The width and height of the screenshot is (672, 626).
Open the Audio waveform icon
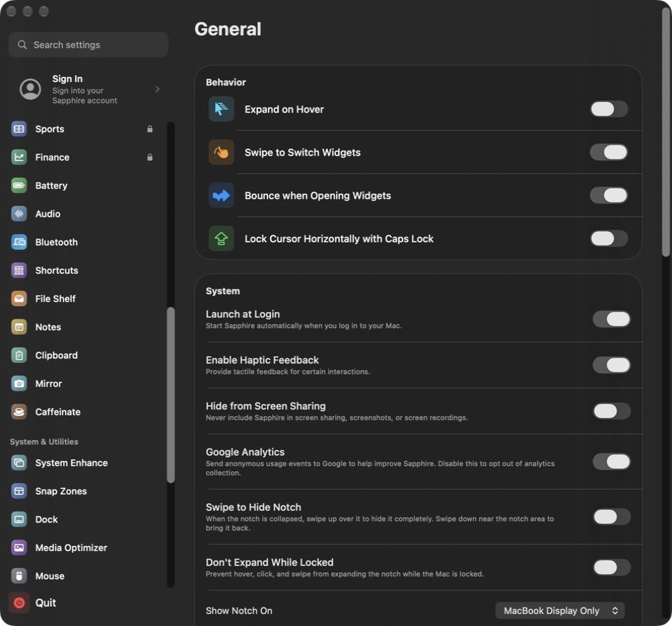[19, 214]
